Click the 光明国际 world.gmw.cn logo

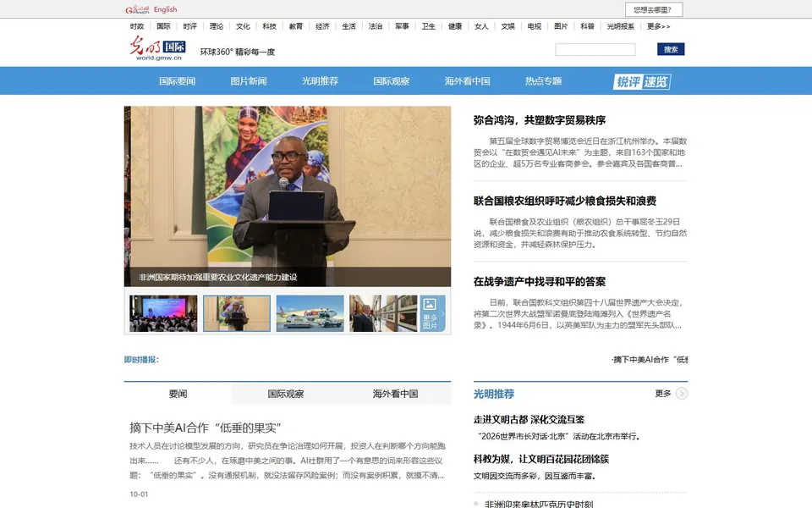click(158, 48)
